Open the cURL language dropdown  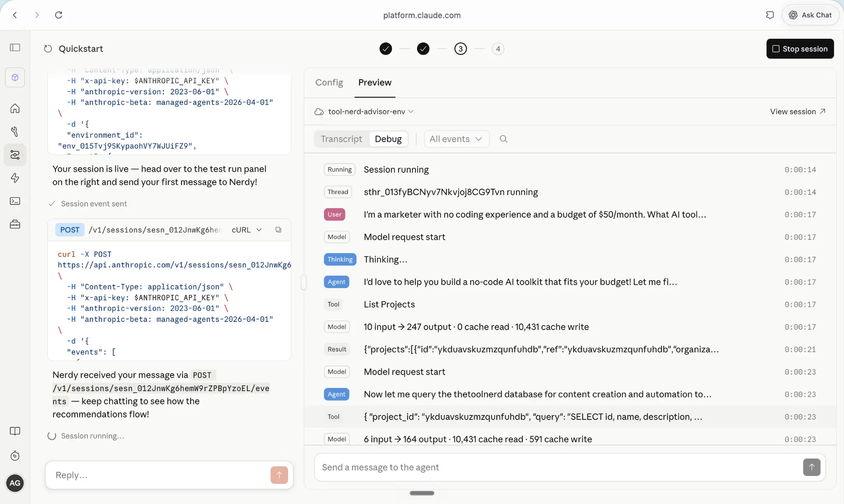point(246,230)
